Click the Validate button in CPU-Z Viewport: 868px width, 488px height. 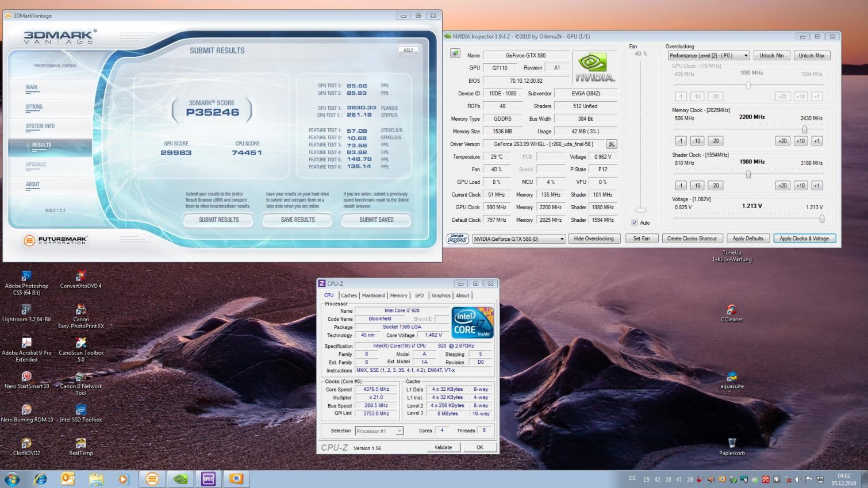pos(443,447)
